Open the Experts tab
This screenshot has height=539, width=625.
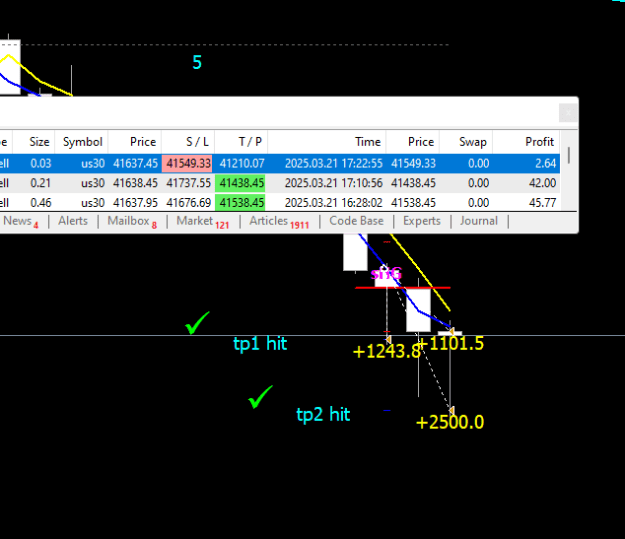pos(422,221)
